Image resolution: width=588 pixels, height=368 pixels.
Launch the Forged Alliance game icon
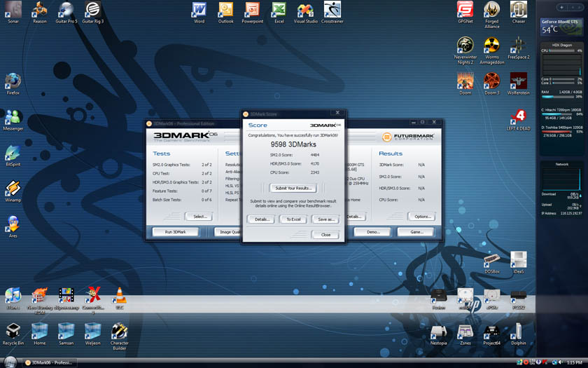(492, 15)
